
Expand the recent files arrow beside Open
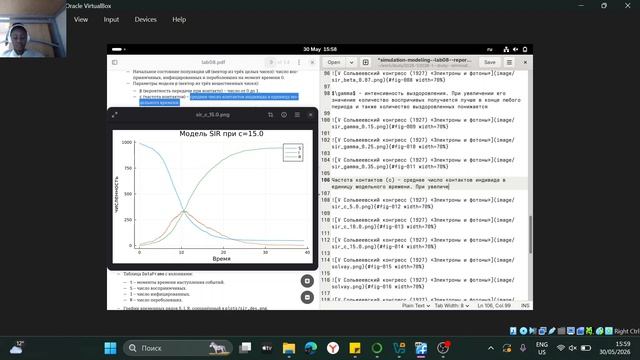pos(351,62)
